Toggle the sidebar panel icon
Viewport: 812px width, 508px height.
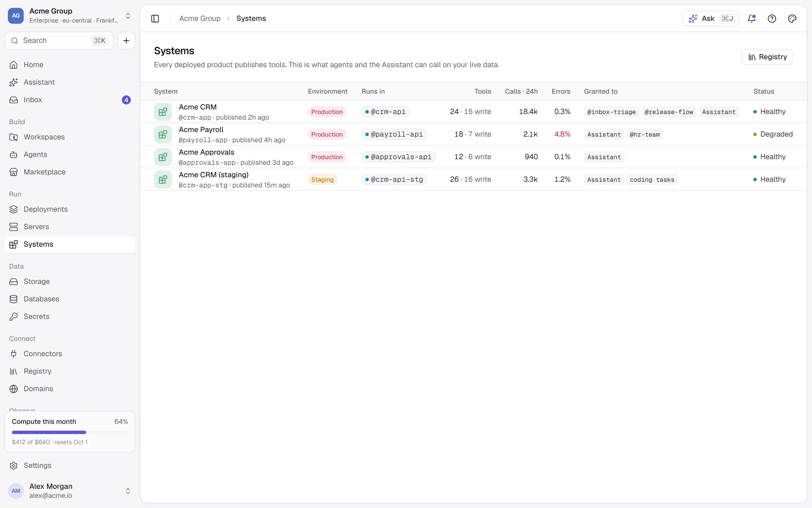pyautogui.click(x=155, y=18)
